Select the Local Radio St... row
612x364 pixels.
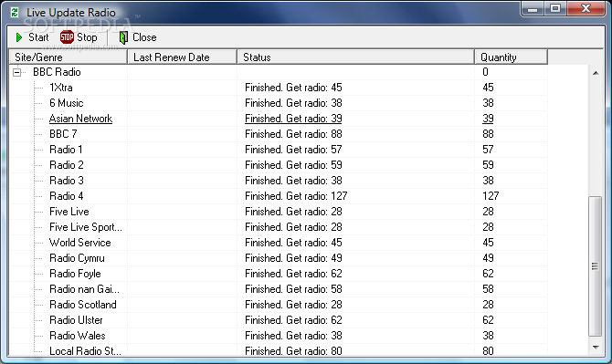pos(279,350)
